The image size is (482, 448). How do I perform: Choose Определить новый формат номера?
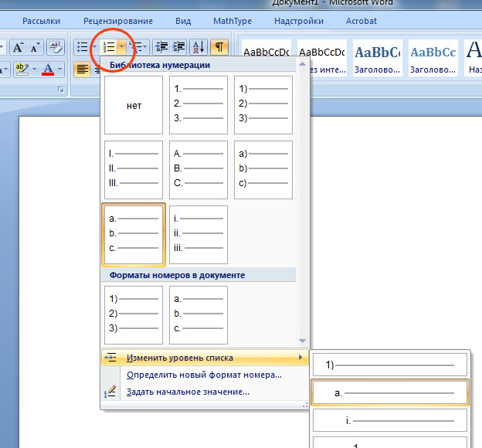pos(205,375)
